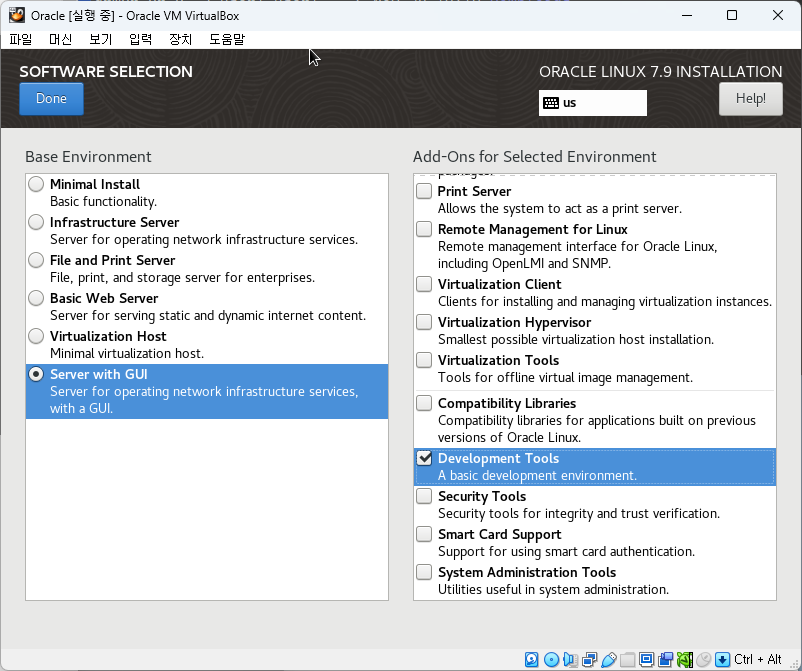
Task: Click 'Ctrl + Alt' host key text
Action: coord(758,659)
